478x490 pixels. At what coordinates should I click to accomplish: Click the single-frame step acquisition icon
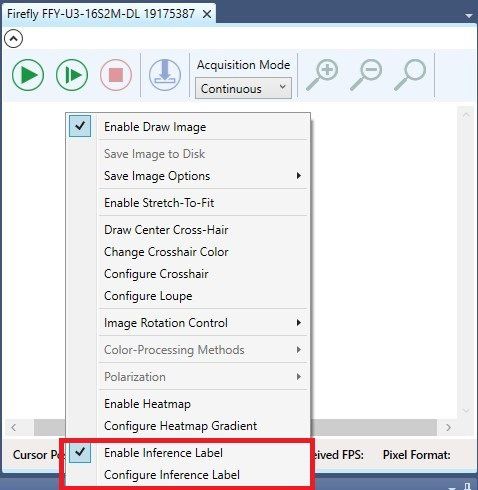72,75
